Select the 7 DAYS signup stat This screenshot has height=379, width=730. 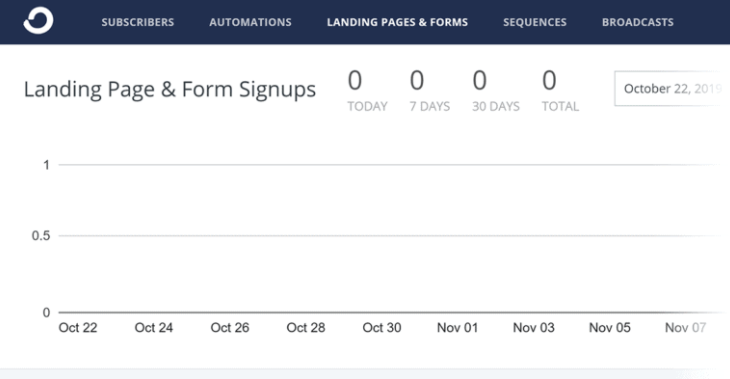point(430,90)
